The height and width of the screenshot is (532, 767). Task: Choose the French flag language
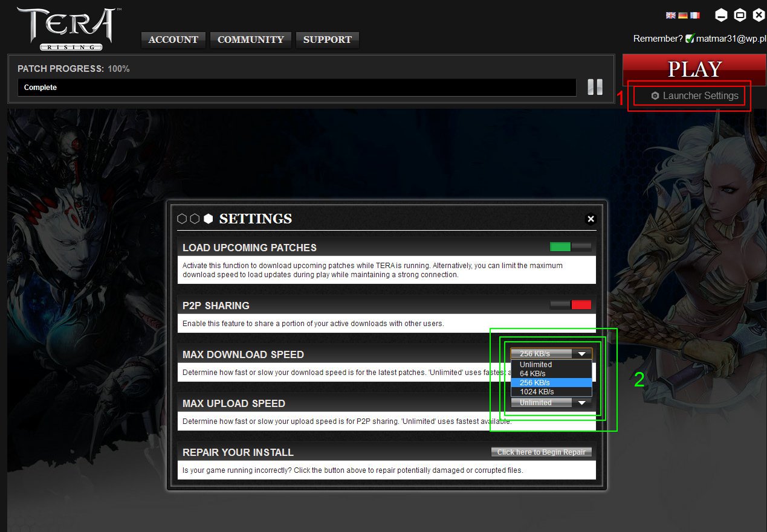pos(695,15)
